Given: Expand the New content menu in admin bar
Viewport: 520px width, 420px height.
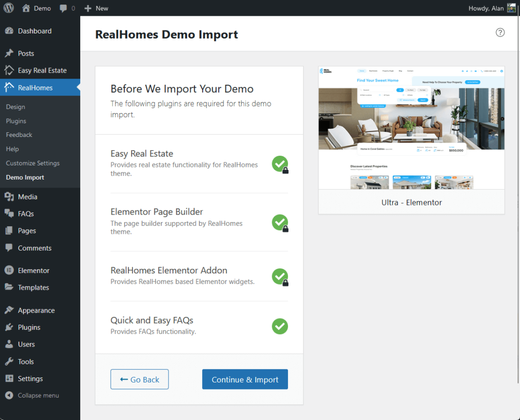Looking at the screenshot, I should tap(96, 8).
